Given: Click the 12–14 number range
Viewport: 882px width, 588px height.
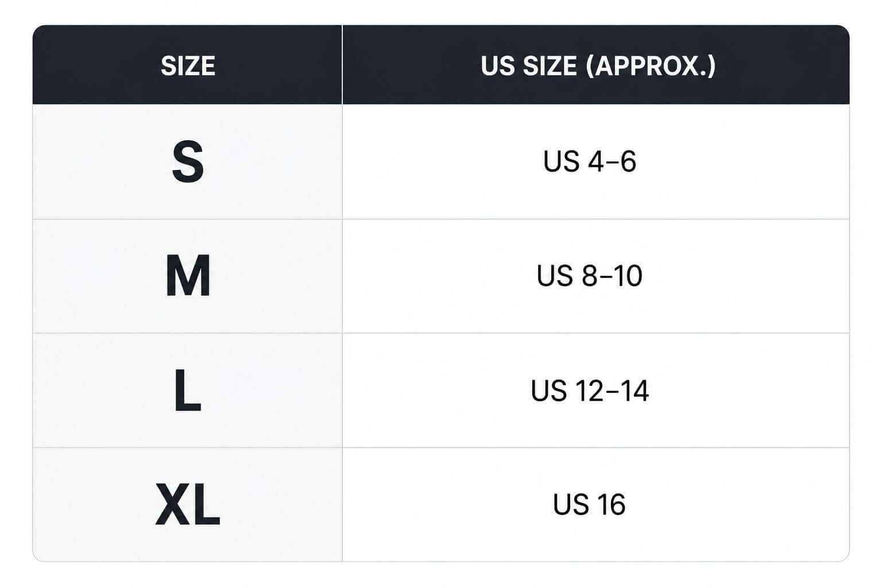Looking at the screenshot, I should (x=612, y=390).
